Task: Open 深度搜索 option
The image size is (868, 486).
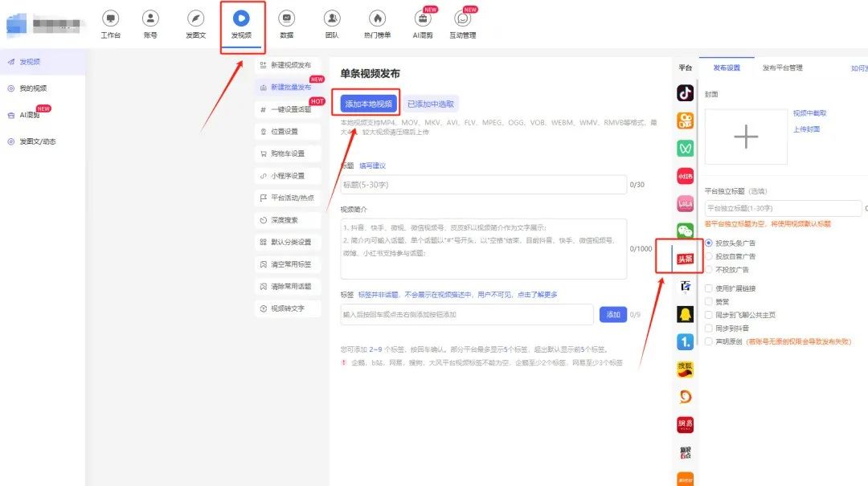Action: pos(288,220)
